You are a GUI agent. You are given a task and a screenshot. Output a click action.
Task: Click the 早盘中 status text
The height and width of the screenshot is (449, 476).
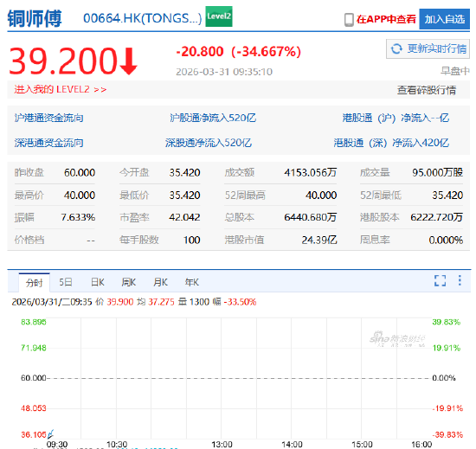coord(455,71)
